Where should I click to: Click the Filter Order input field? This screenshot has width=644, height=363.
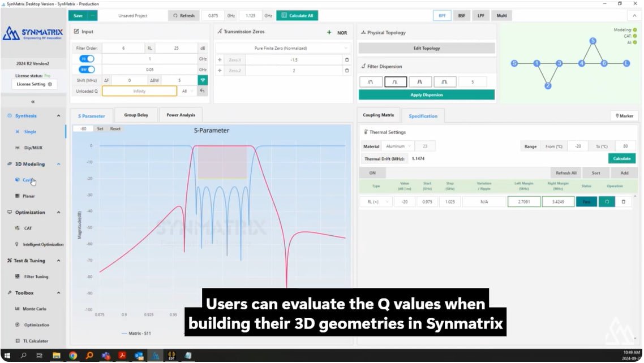tap(123, 49)
